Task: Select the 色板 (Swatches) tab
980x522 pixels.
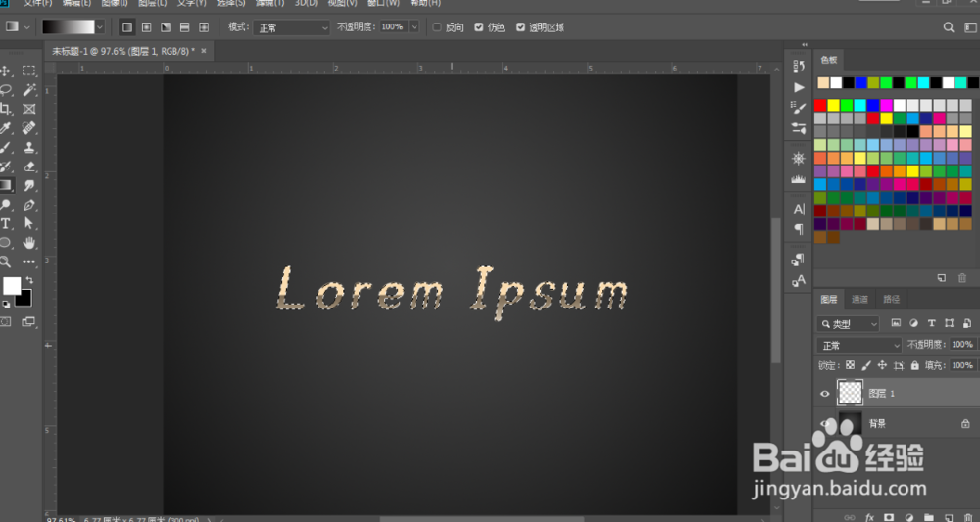Action: 829,60
